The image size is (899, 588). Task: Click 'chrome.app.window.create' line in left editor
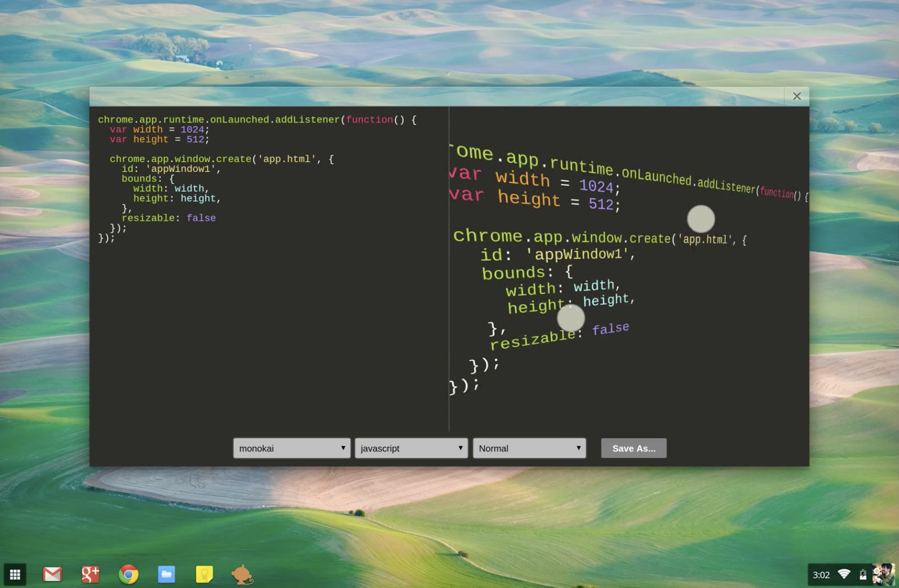tap(222, 159)
